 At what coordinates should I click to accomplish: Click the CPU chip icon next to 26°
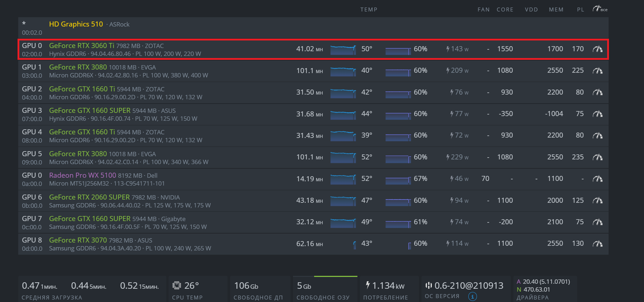tap(177, 286)
